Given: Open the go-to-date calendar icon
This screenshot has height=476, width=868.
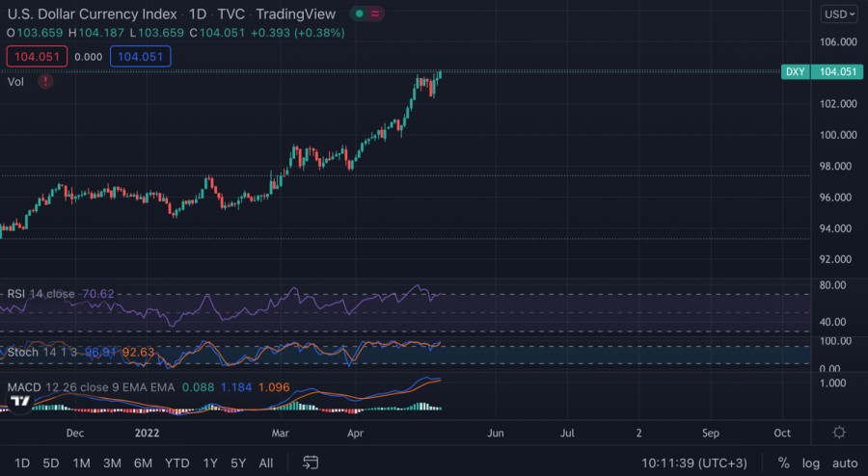Looking at the screenshot, I should click(311, 463).
